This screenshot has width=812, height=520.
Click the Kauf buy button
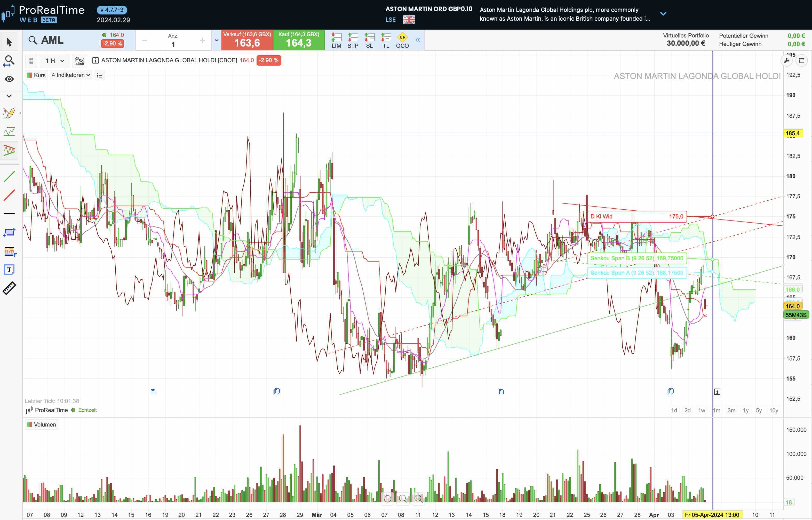click(298, 40)
